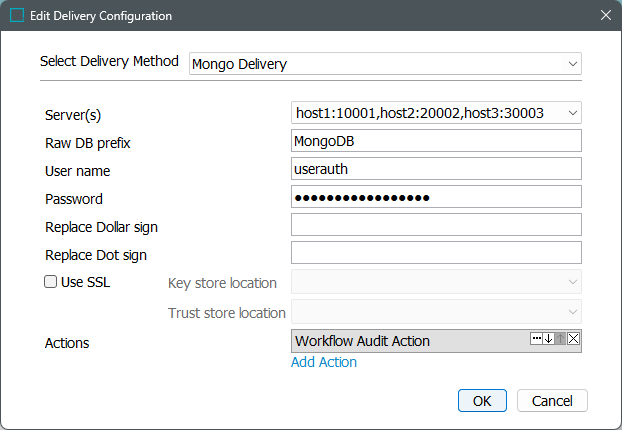Move Workflow Audit Action down with arrow icon
622x430 pixels.
(x=548, y=339)
